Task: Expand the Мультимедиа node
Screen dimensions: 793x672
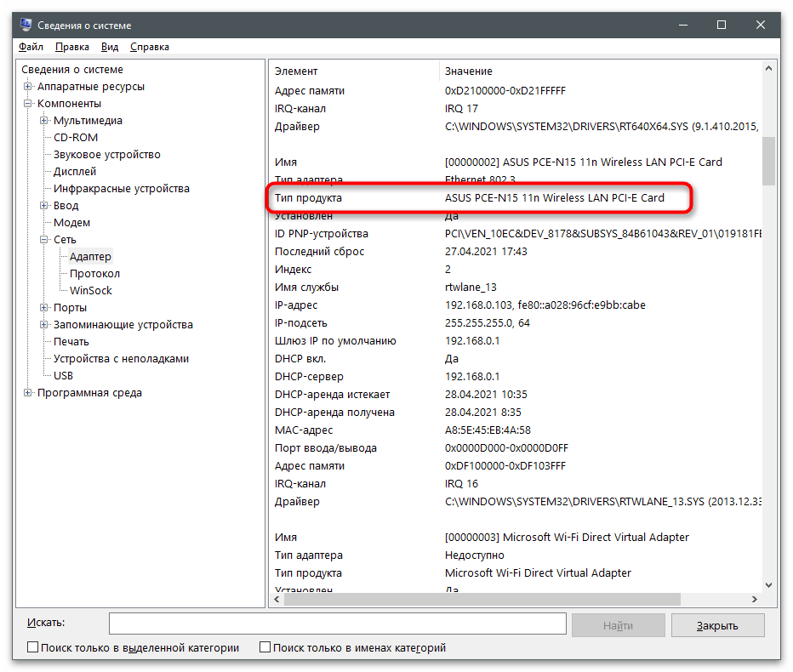Action: click(x=44, y=121)
